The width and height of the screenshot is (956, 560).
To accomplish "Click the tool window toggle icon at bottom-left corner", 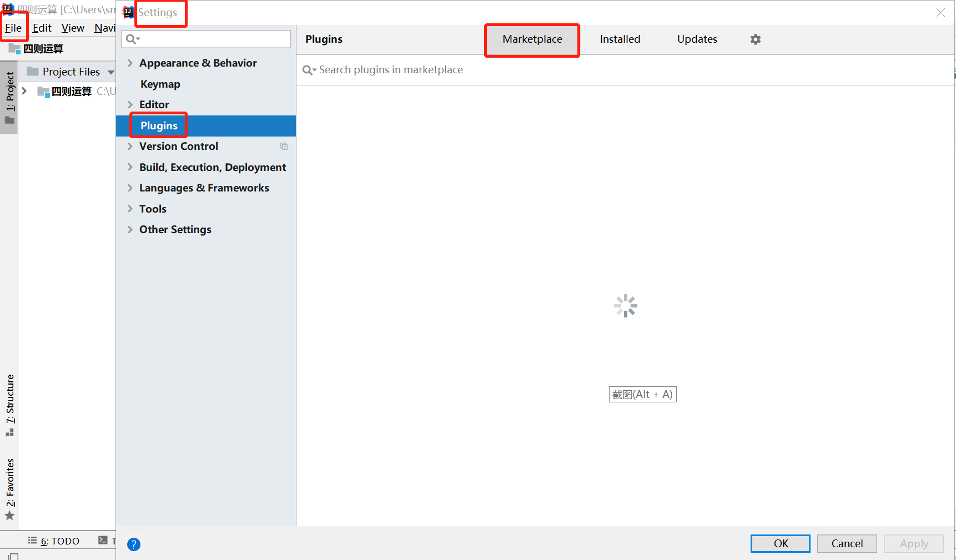I will (x=13, y=556).
